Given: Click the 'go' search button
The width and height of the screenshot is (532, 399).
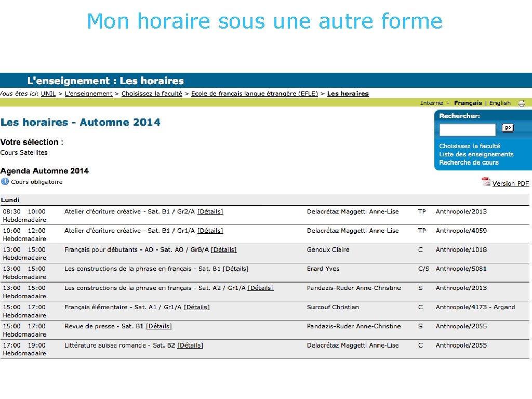Looking at the screenshot, I should coord(508,128).
